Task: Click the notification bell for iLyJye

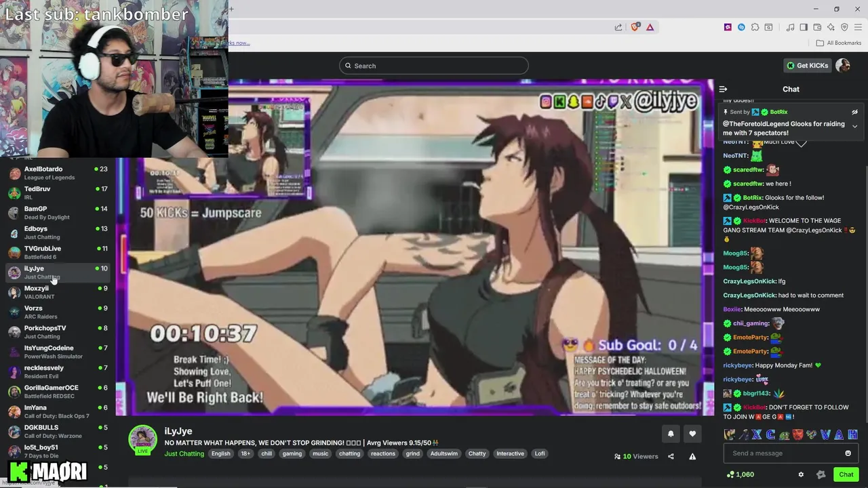Action: (671, 434)
